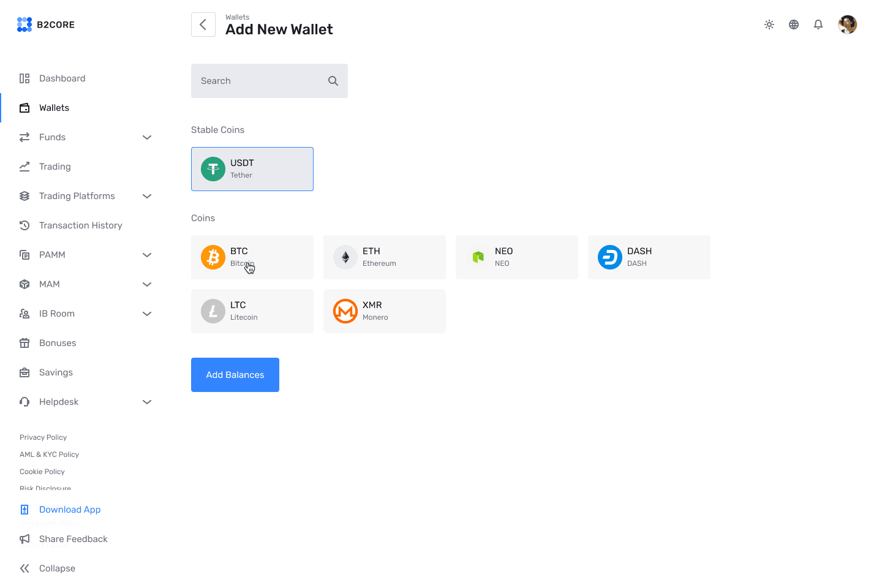Image resolution: width=882 pixels, height=588 pixels.
Task: Click the Add Balances button
Action: (x=235, y=374)
